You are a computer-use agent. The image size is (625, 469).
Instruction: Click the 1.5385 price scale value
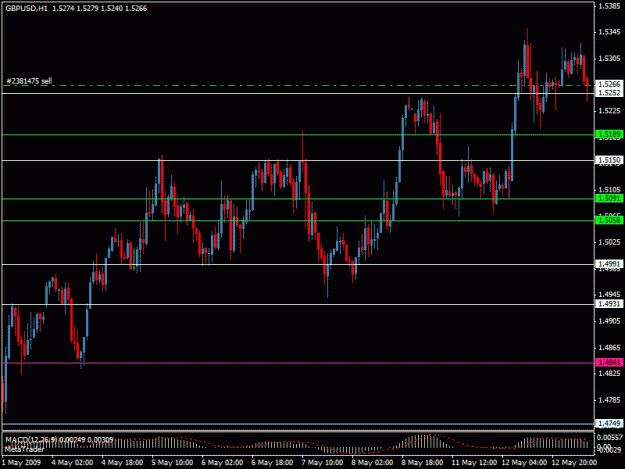(x=609, y=6)
